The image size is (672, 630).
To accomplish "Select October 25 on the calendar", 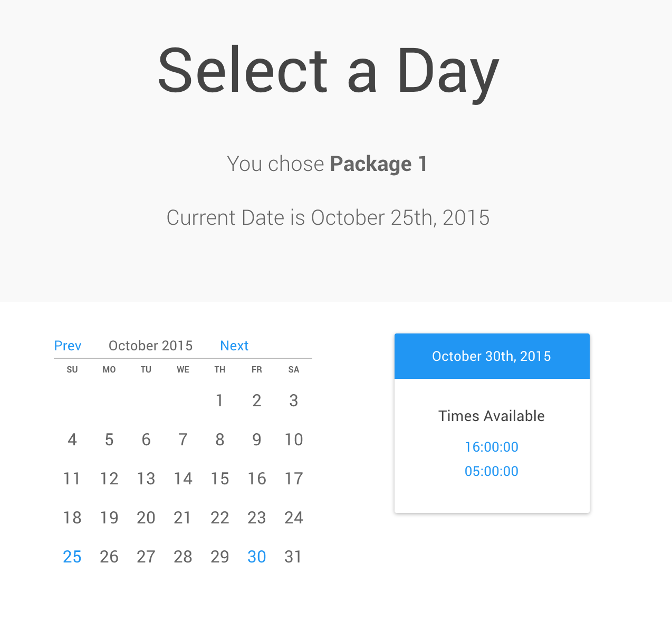I will pos(72,556).
